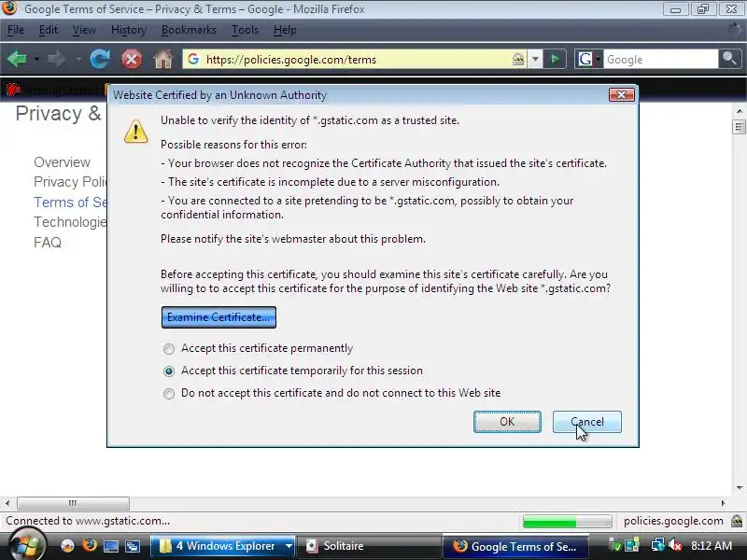
Task: Click the Forward arrow button
Action: (x=57, y=59)
